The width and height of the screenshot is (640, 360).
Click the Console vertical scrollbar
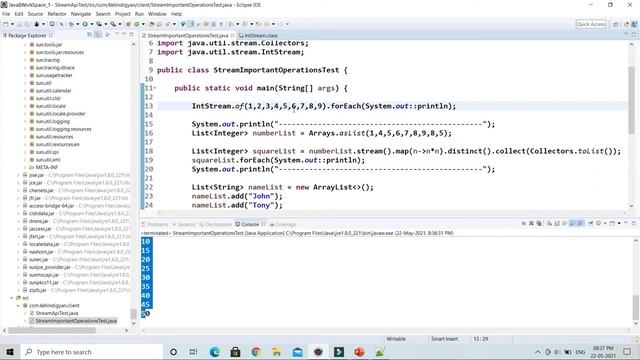pos(636,308)
